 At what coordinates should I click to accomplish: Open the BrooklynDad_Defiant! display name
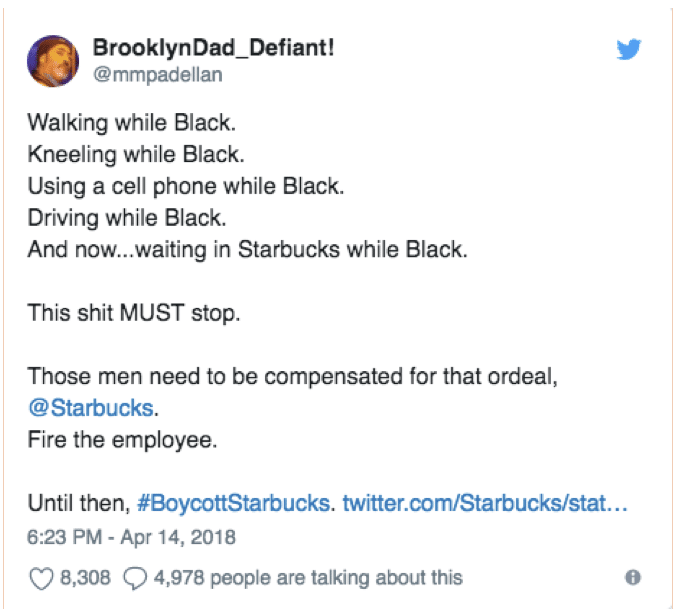tap(214, 47)
